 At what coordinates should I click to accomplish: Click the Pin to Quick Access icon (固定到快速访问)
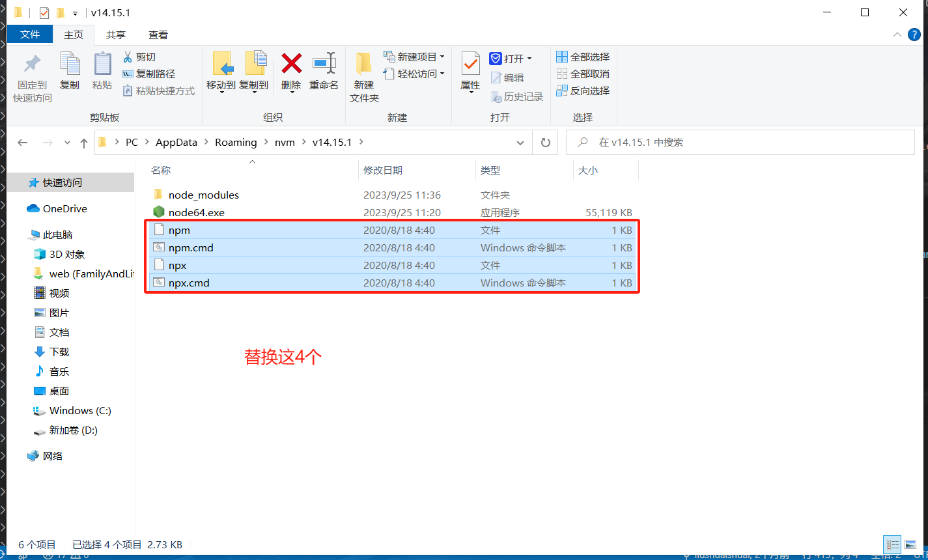coord(32,65)
